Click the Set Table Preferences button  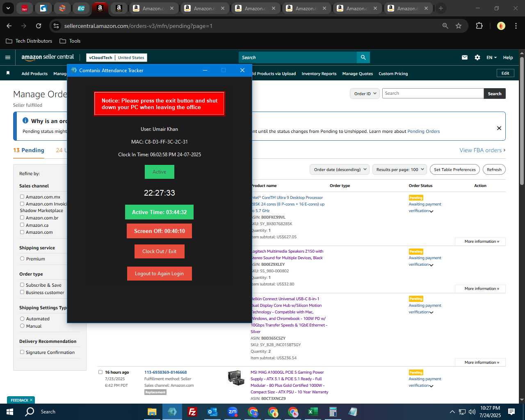454,169
